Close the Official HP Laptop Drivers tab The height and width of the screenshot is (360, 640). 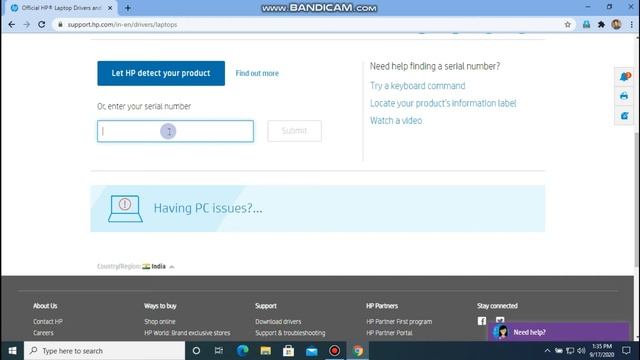tap(110, 8)
